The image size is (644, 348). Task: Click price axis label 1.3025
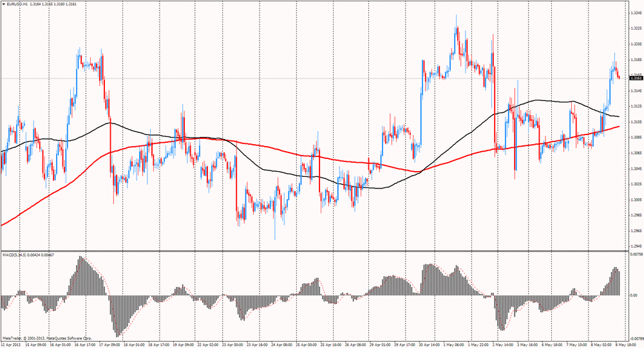pyautogui.click(x=636, y=184)
